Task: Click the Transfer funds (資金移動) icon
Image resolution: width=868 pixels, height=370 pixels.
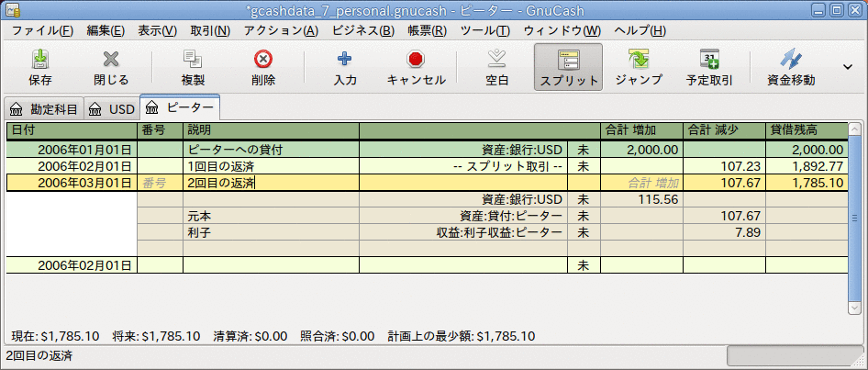Action: pyautogui.click(x=791, y=68)
